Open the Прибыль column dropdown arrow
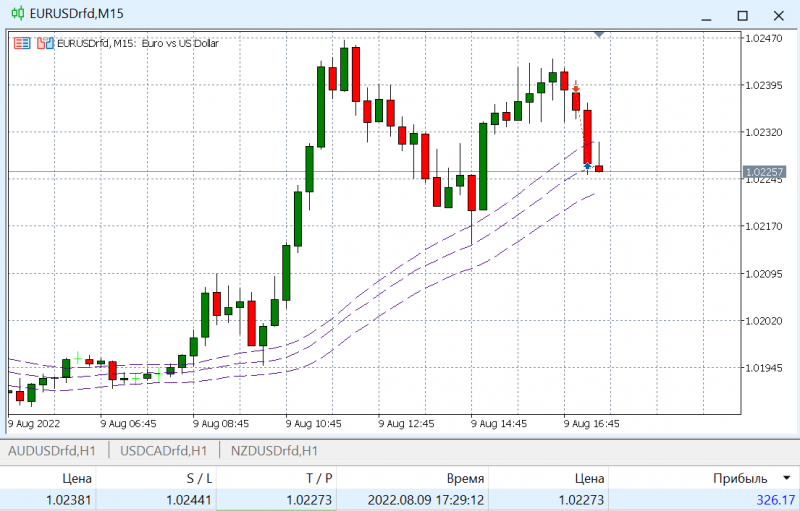Screen dimensions: 800x511 [786, 478]
